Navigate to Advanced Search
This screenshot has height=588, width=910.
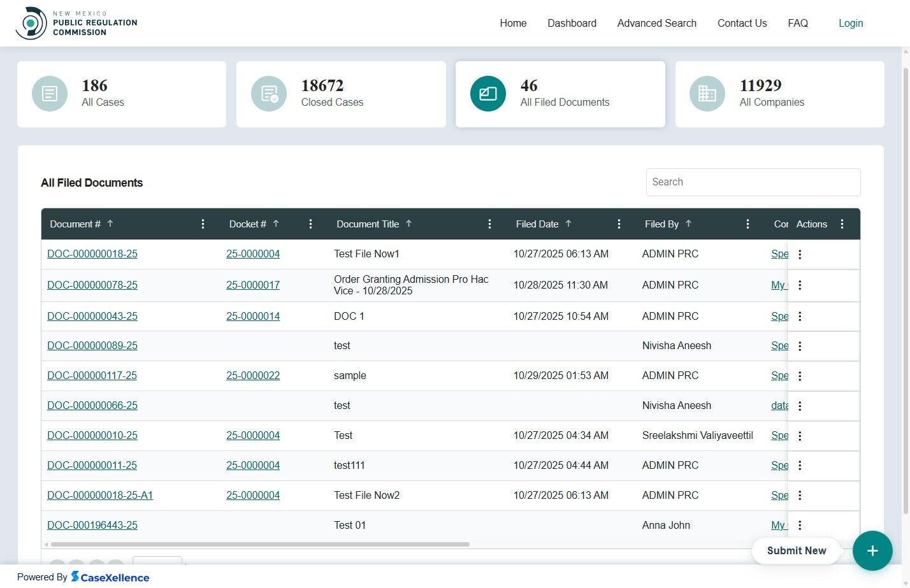[x=656, y=23]
